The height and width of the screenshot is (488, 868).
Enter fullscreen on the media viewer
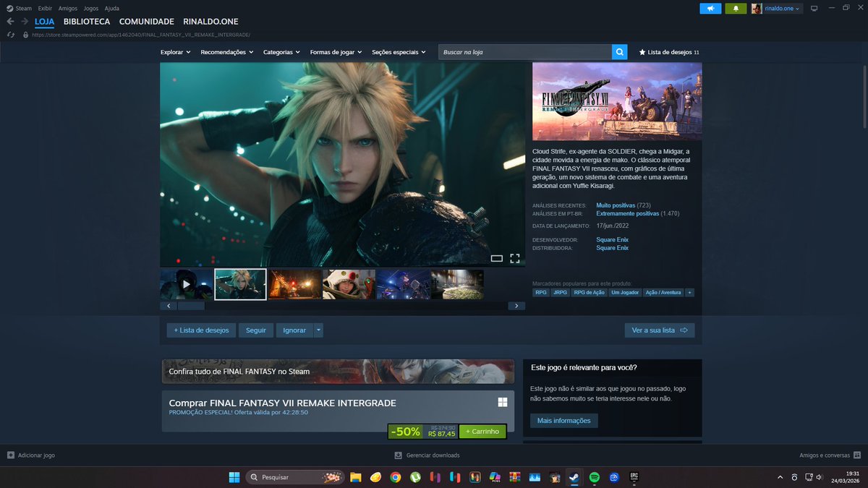tap(515, 258)
